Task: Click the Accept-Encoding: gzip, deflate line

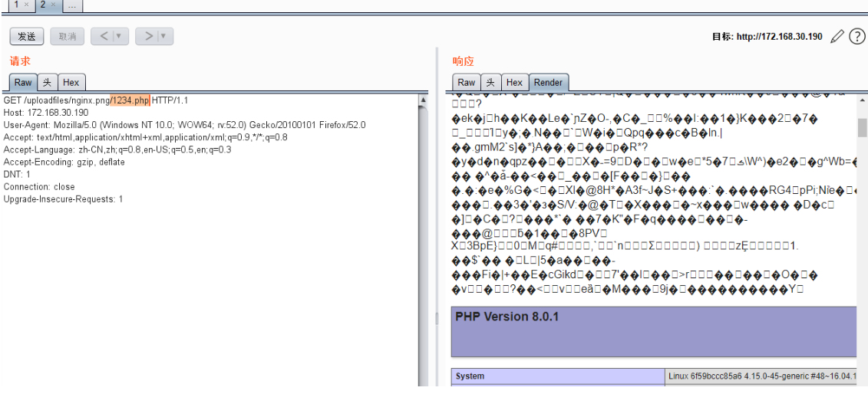Action: click(x=64, y=162)
